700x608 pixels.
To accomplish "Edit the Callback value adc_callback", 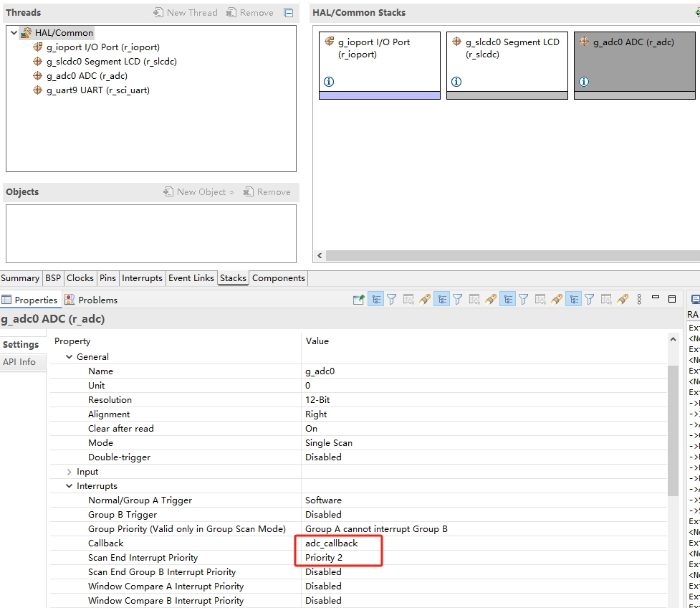I will (484, 543).
